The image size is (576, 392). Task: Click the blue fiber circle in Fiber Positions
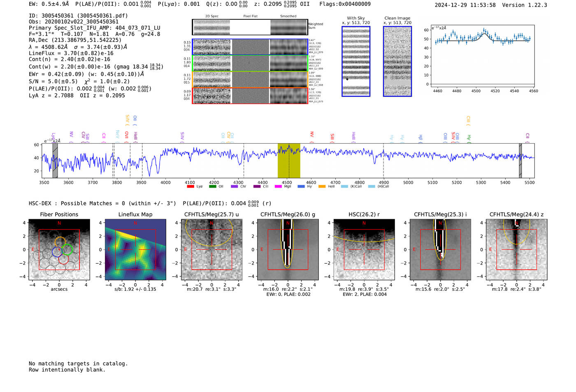point(57,252)
